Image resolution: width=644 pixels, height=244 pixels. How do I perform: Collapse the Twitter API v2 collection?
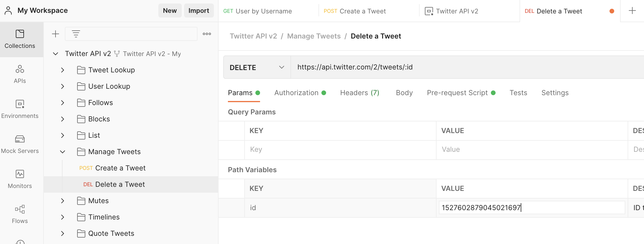(x=56, y=54)
